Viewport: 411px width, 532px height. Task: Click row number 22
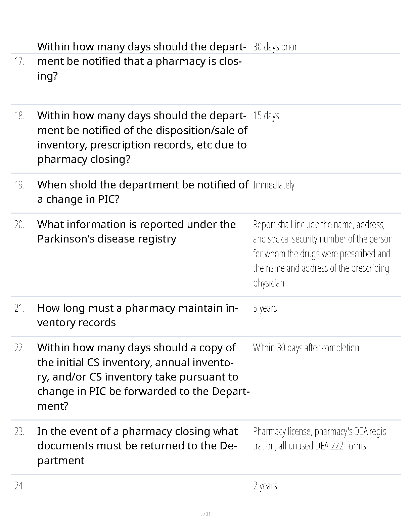[x=19, y=348]
